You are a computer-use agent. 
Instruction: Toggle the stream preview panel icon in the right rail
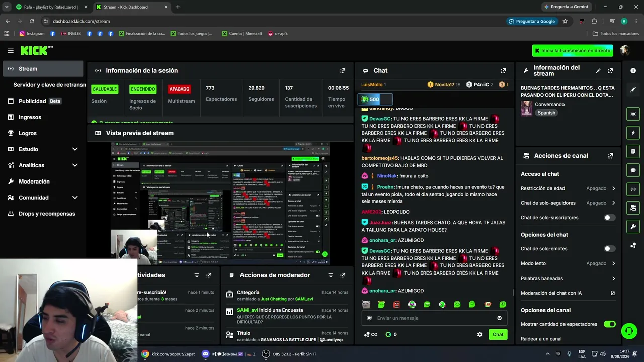pyautogui.click(x=633, y=114)
